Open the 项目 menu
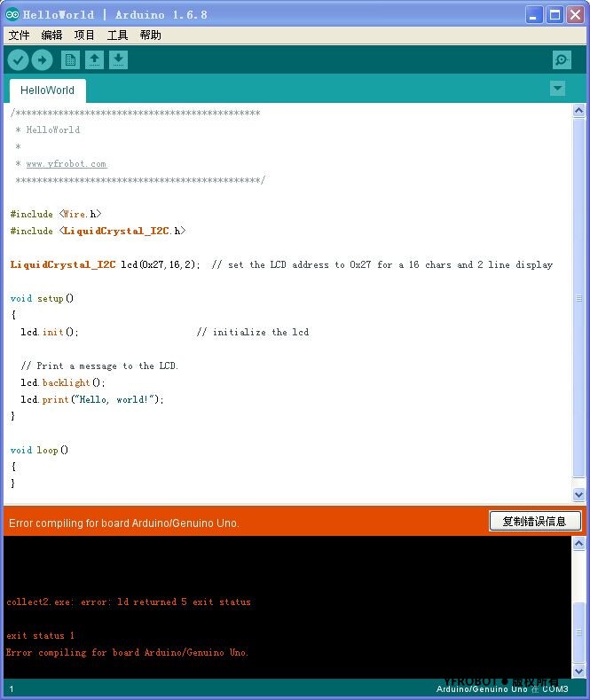 [84, 35]
